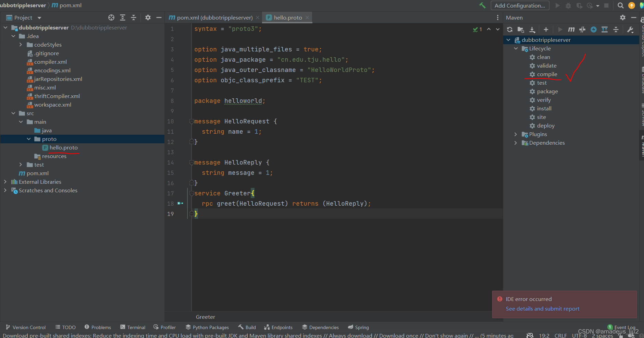
Task: Open Maven settings wrench icon
Action: [630, 29]
